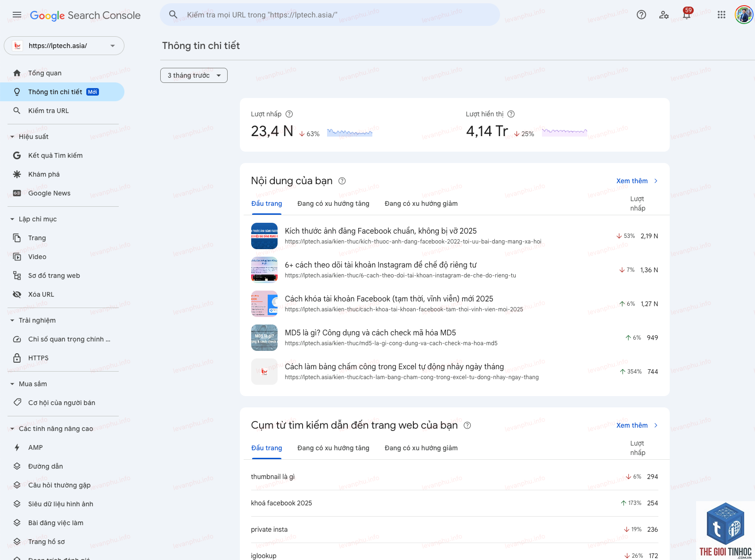Click help icon beside Cụm từ tìm kiếm heading
The width and height of the screenshot is (755, 560).
click(x=467, y=425)
